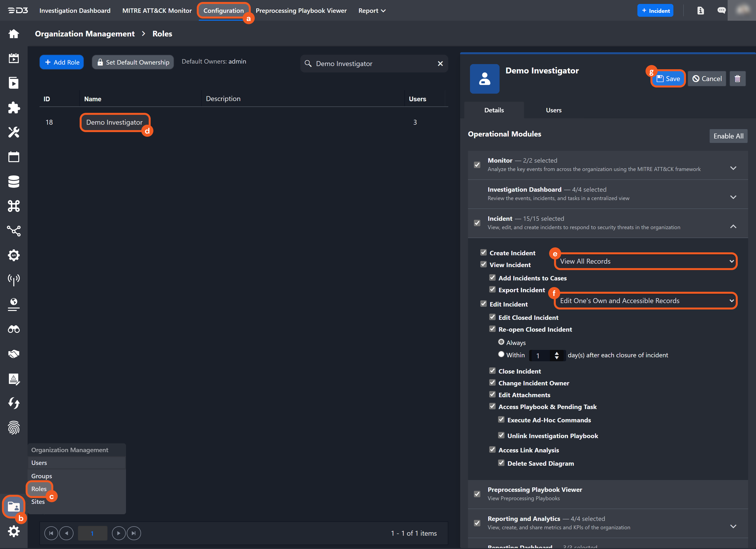
Task: Select the Always radio button
Action: click(x=501, y=342)
